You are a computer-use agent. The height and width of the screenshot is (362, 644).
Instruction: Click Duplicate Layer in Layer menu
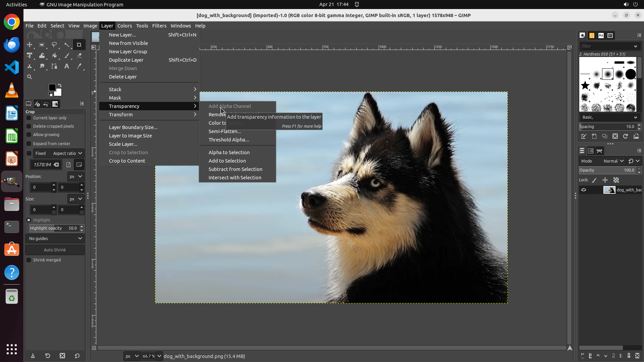point(126,60)
